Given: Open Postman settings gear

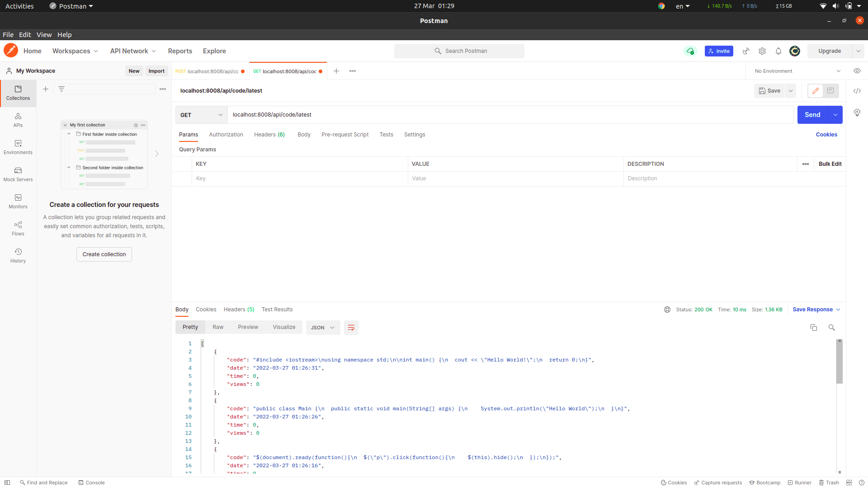Looking at the screenshot, I should (x=762, y=51).
